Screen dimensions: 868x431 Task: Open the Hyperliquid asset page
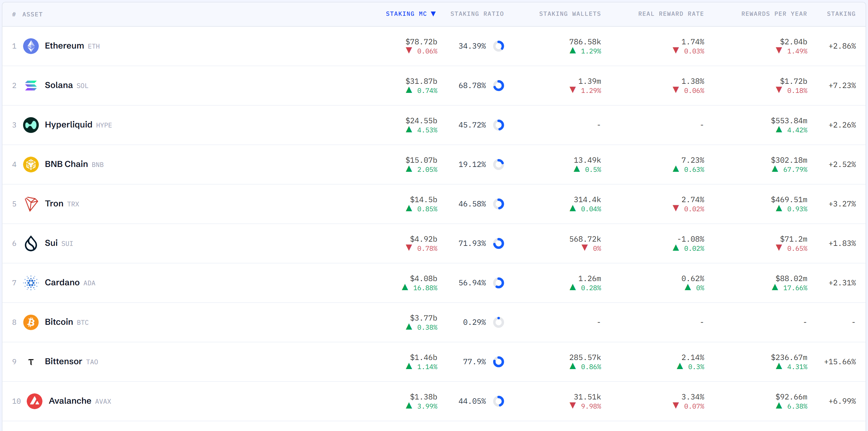69,124
